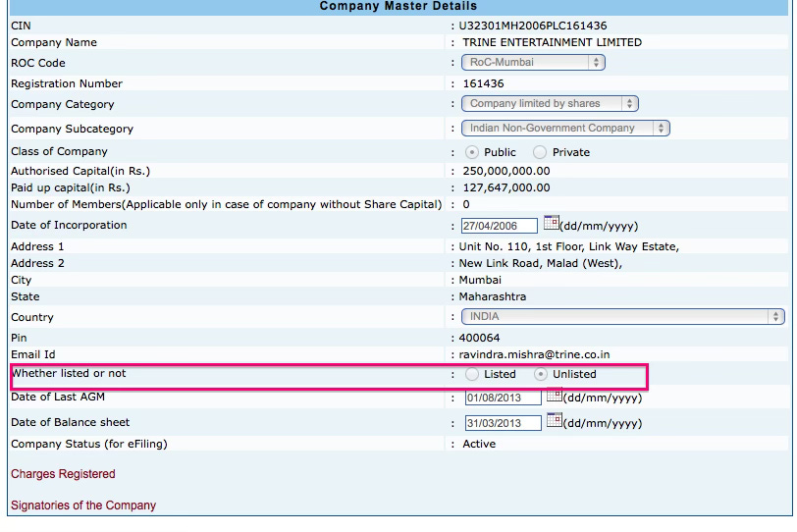Image resolution: width=797 pixels, height=532 pixels.
Task: Select email ravindra.mishra@trine.co.in
Action: click(534, 354)
